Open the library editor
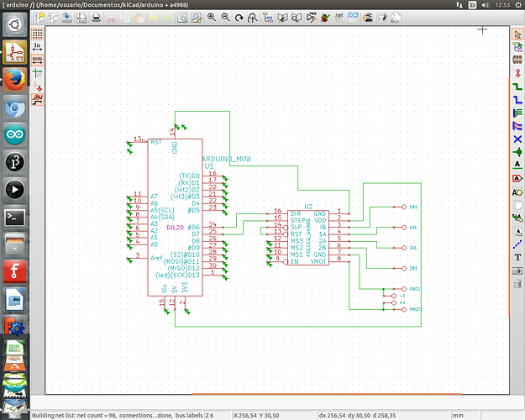Viewport: 525px width, 420px height. coord(282,18)
